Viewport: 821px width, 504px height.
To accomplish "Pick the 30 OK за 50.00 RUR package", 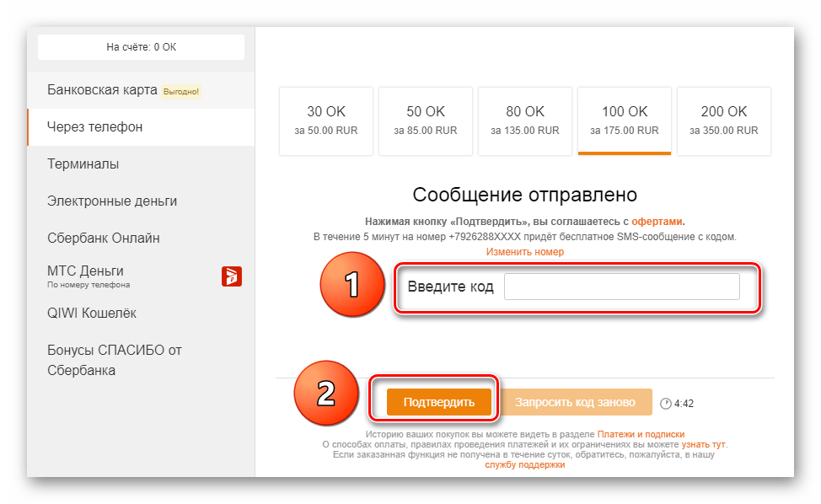I will (325, 121).
